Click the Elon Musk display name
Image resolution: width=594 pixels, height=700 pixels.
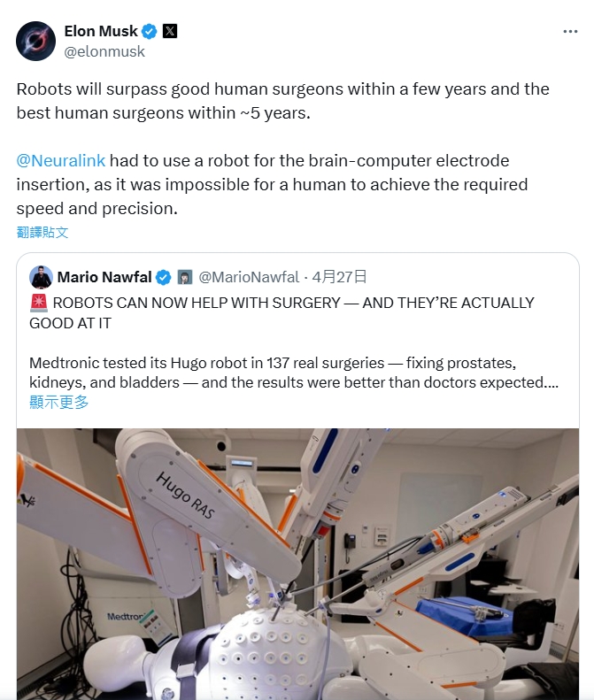tap(101, 31)
